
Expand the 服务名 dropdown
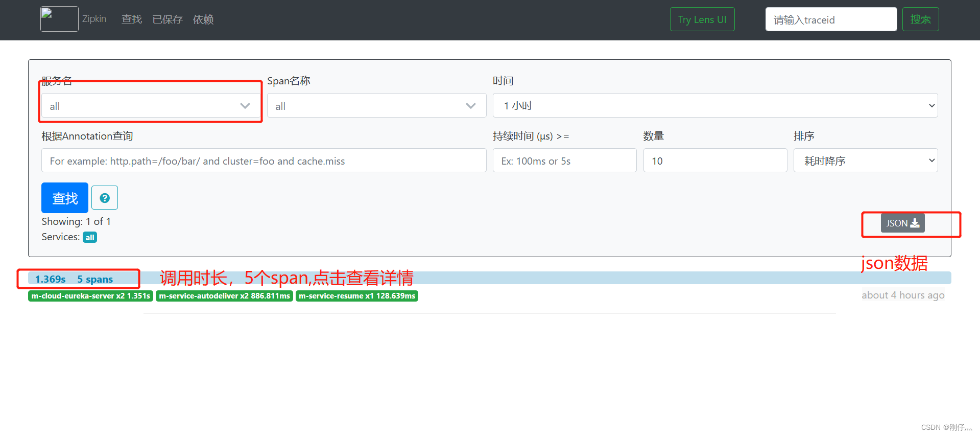150,106
